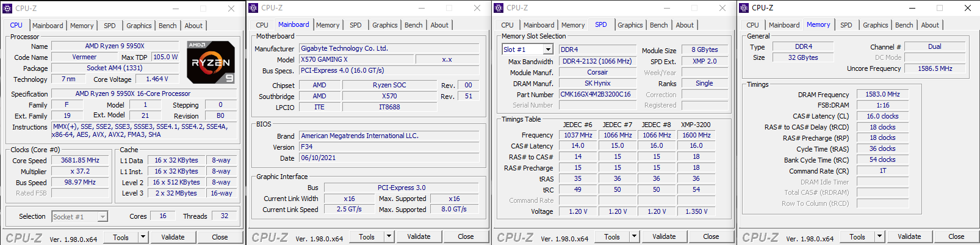This screenshot has height=245, width=980.
Task: Click the PCI-Express 3.0 bus field
Action: (402, 188)
